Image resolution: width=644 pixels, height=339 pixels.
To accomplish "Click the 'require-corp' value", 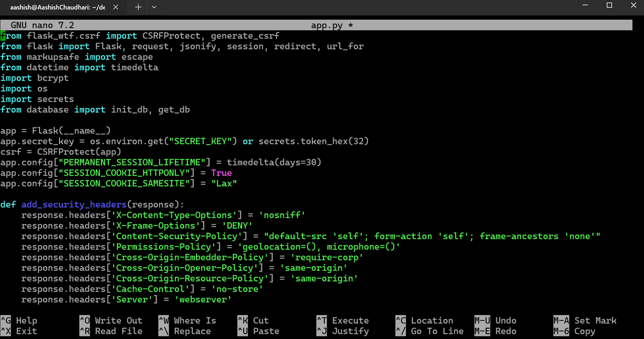I will (327, 257).
